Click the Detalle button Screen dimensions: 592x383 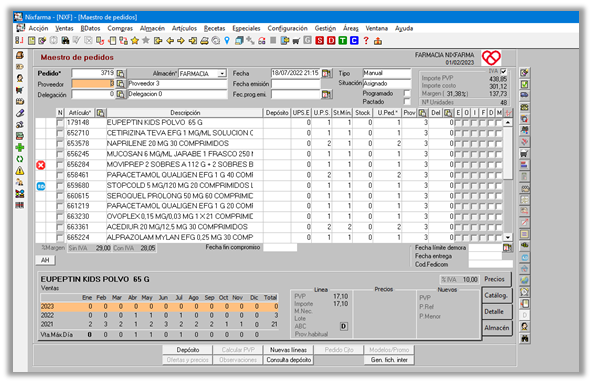[x=496, y=312]
